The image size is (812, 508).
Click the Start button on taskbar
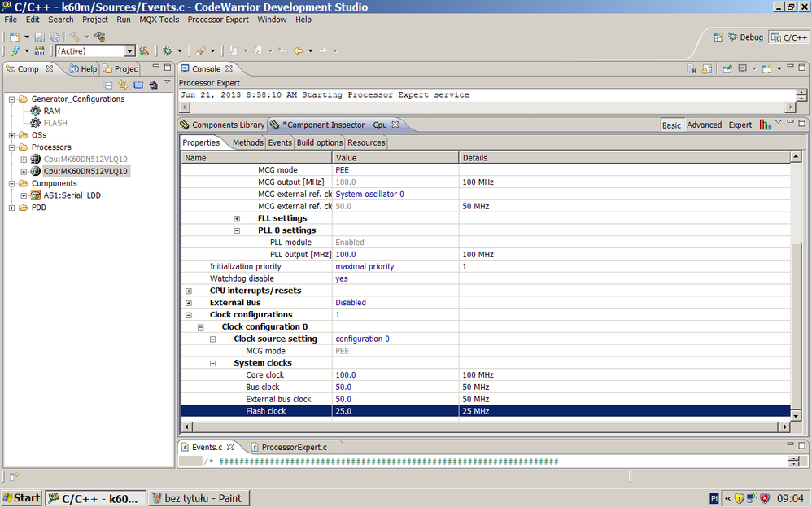(x=22, y=498)
